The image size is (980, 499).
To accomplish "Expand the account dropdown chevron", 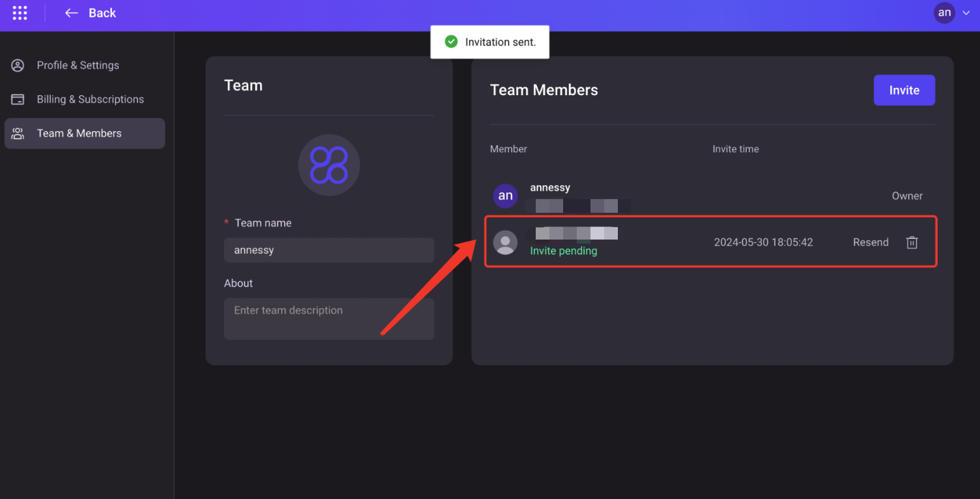I will tap(966, 13).
